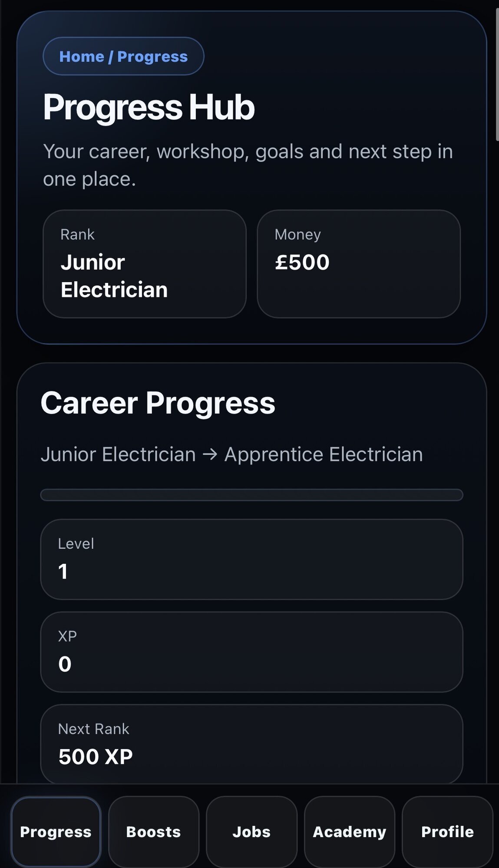Go to the Academy tab
Viewport: 499px width, 868px height.
click(x=350, y=832)
